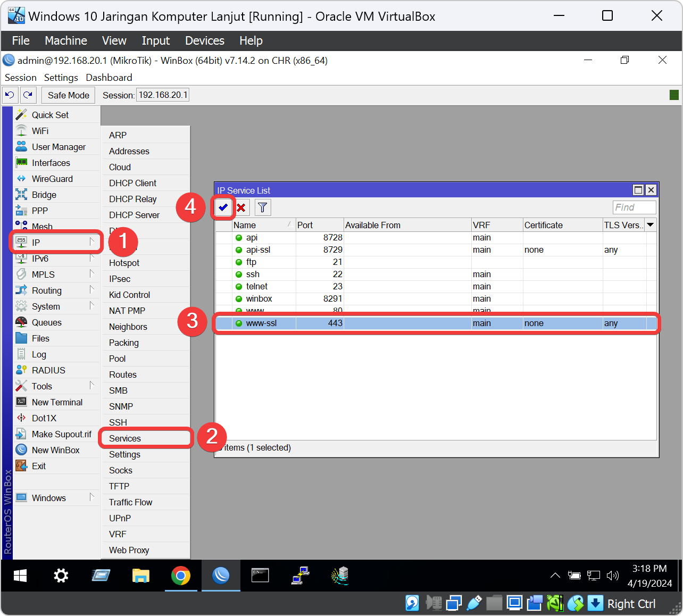Enable the selected service with the checkmark button

[x=223, y=207]
